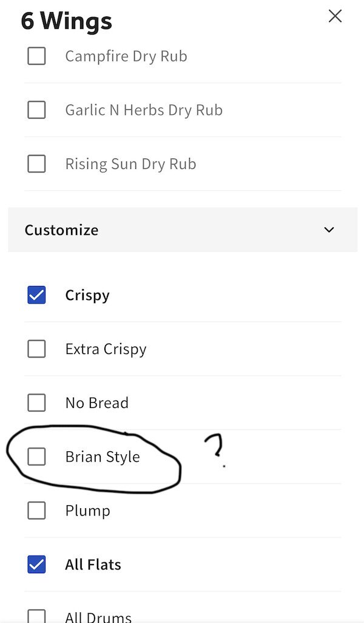Uncheck the Crispy checkbox
The height and width of the screenshot is (623, 364).
[36, 296]
